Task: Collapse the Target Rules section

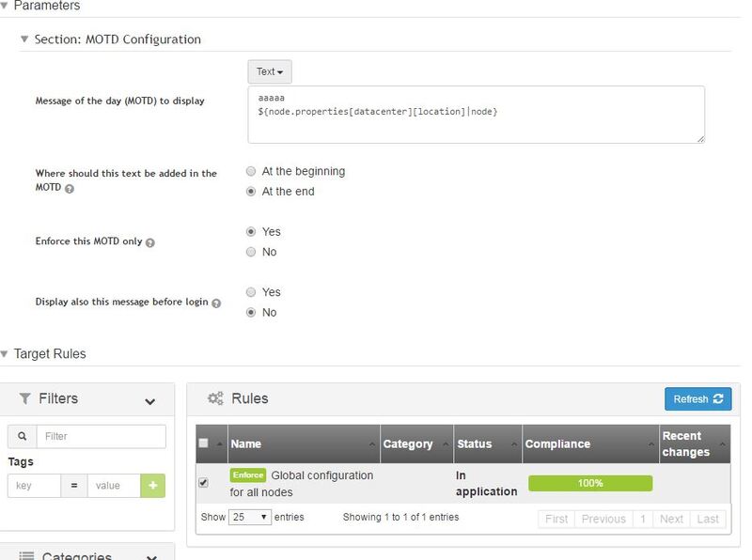Action: pos(5,354)
